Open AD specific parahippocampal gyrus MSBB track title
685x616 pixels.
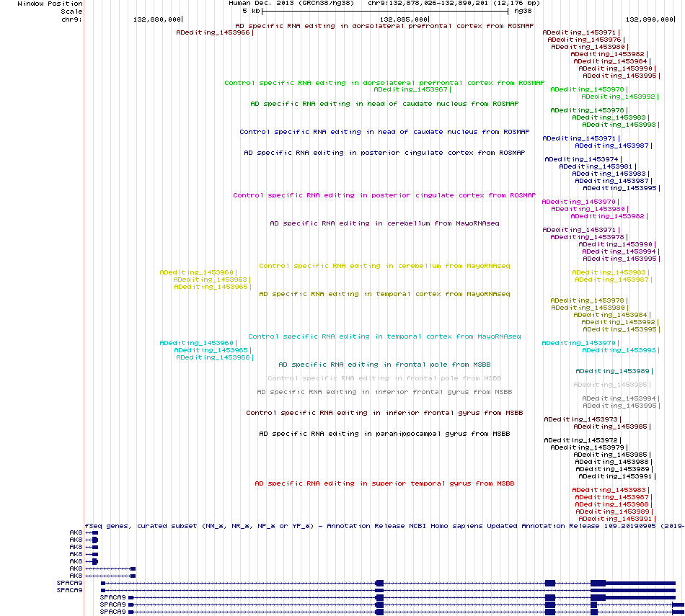tap(384, 434)
